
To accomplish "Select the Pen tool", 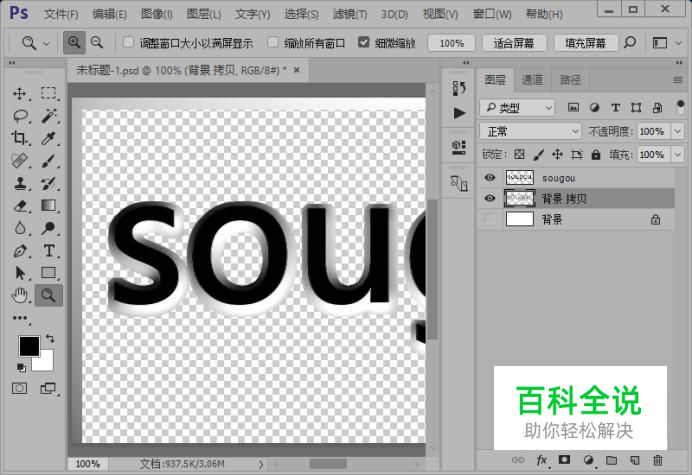I will (x=19, y=251).
